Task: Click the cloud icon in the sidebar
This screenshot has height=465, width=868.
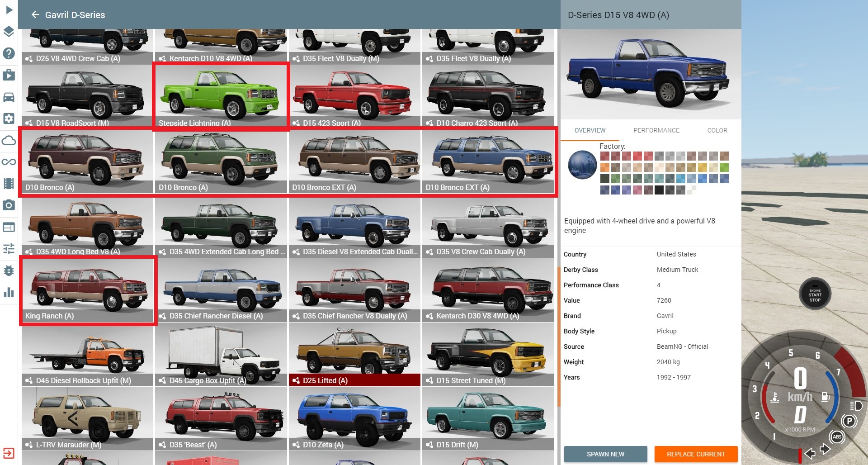Action: click(x=9, y=140)
